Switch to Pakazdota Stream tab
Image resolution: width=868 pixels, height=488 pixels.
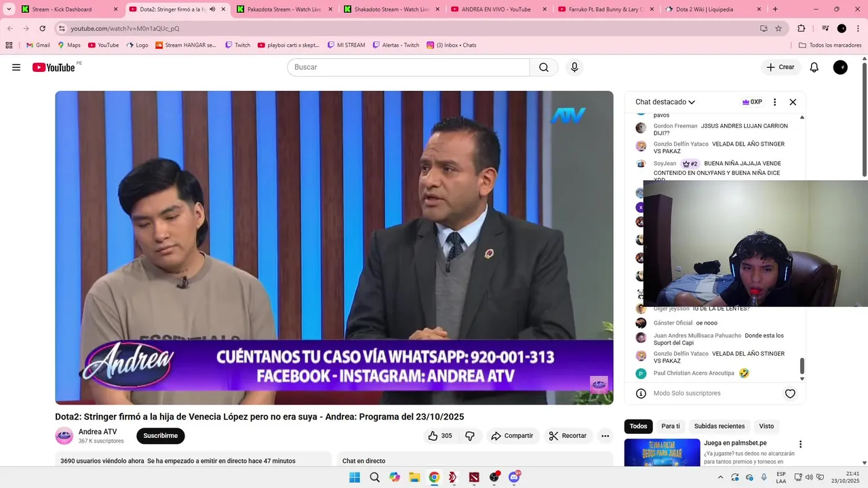(283, 9)
